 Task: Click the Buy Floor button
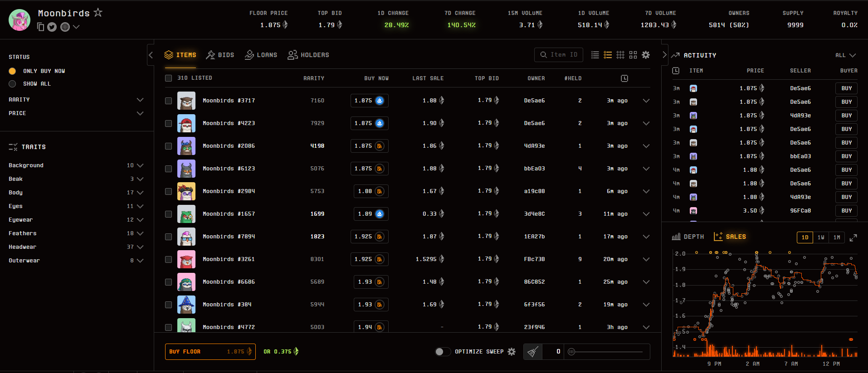210,352
